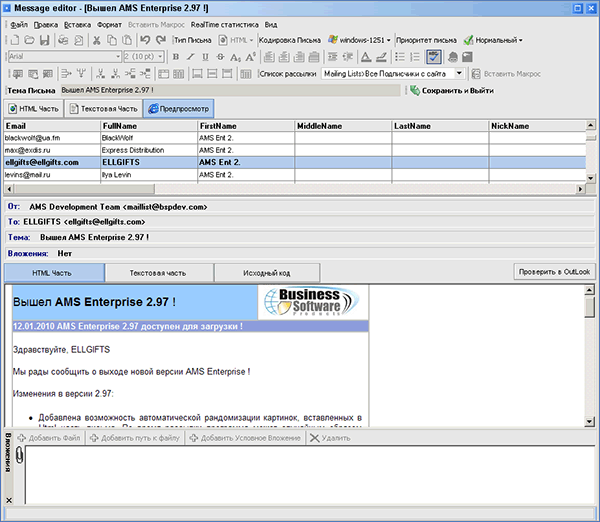Image resolution: width=600 pixels, height=522 pixels.
Task: Click the Проверить в OutLook button
Action: pyautogui.click(x=554, y=272)
